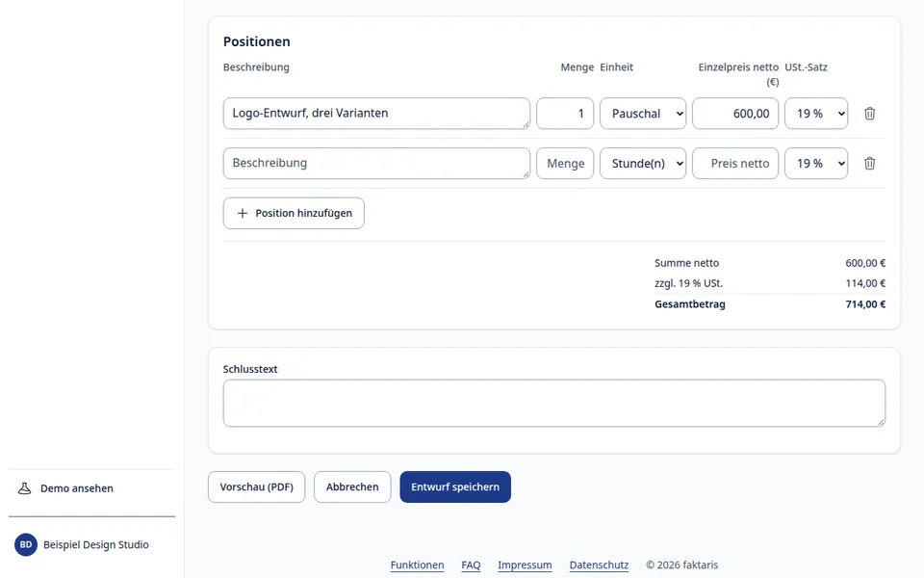Screen dimensions: 924x578
Task: Click the Einzelpreis netto column header
Action: (738, 74)
